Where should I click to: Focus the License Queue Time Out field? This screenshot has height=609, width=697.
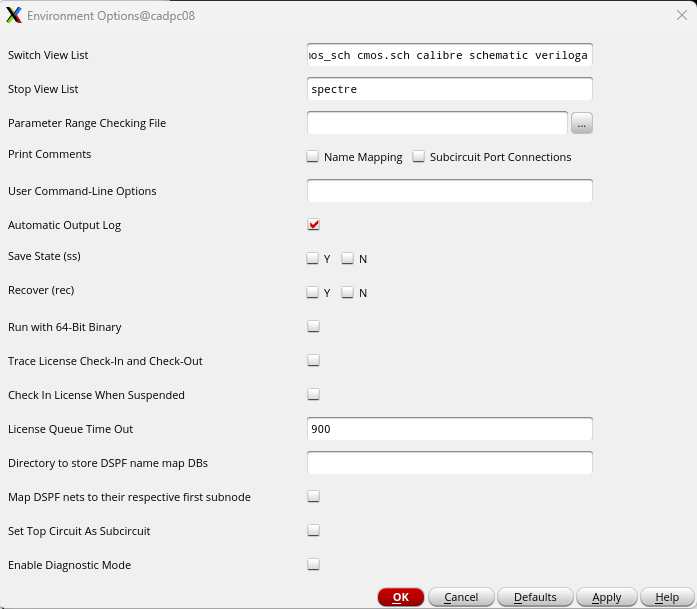tap(449, 429)
